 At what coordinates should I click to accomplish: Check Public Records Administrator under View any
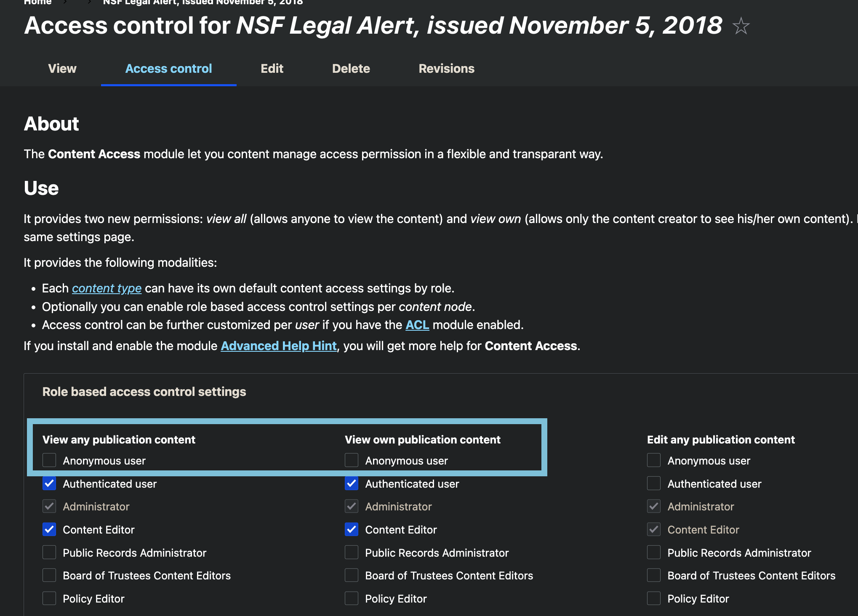pyautogui.click(x=49, y=552)
